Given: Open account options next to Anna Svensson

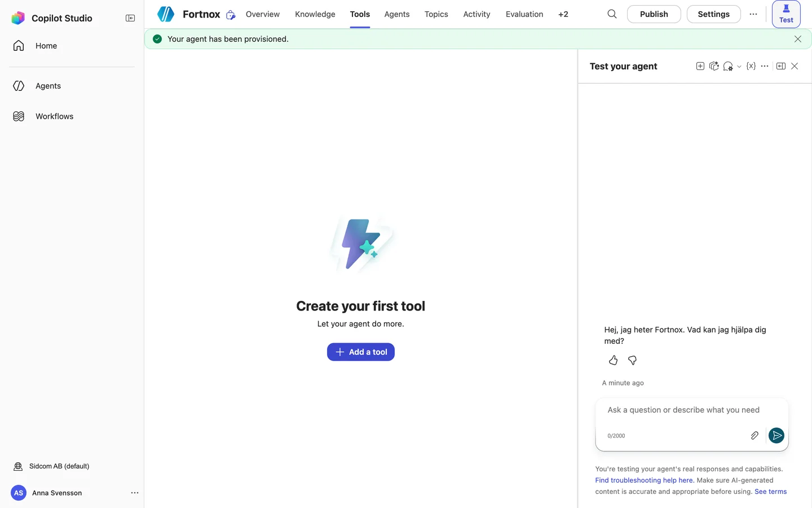Looking at the screenshot, I should coord(135,493).
